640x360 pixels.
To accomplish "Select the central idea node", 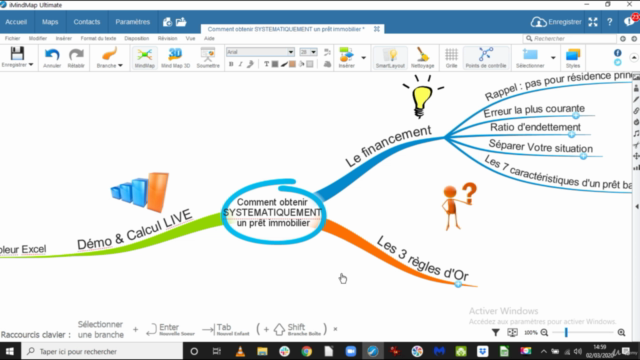I will click(x=273, y=212).
